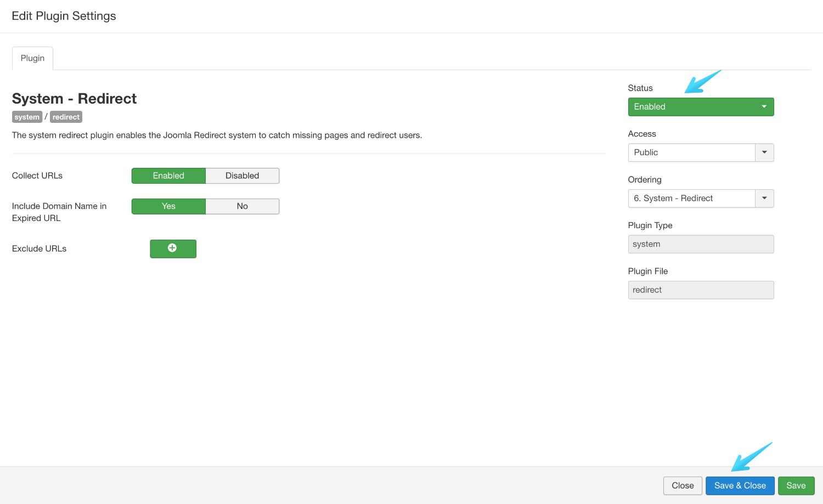The height and width of the screenshot is (504, 823).
Task: Open the Status Enabled dropdown
Action: pos(694,107)
